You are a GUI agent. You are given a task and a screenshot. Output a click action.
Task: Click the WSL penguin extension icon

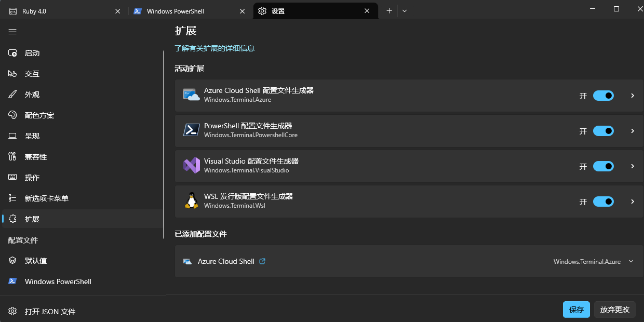click(192, 200)
